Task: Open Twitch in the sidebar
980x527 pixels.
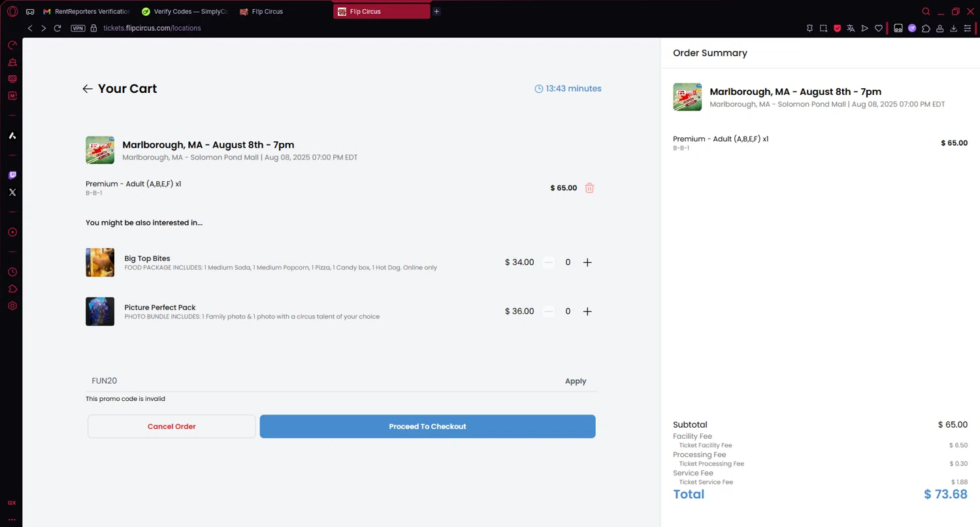Action: click(x=12, y=175)
